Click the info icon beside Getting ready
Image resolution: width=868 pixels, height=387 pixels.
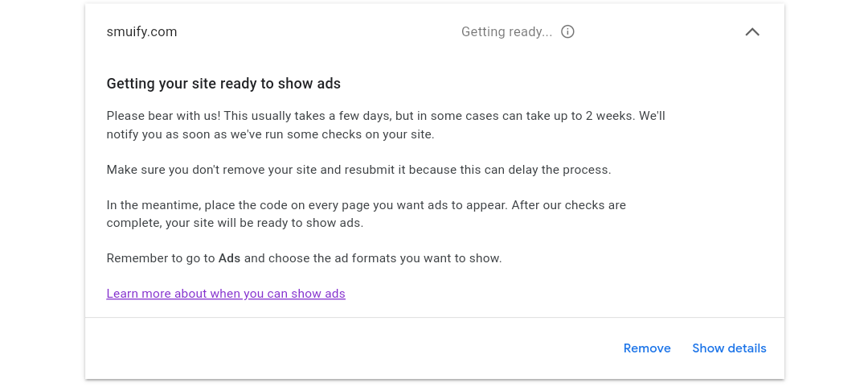(x=567, y=32)
